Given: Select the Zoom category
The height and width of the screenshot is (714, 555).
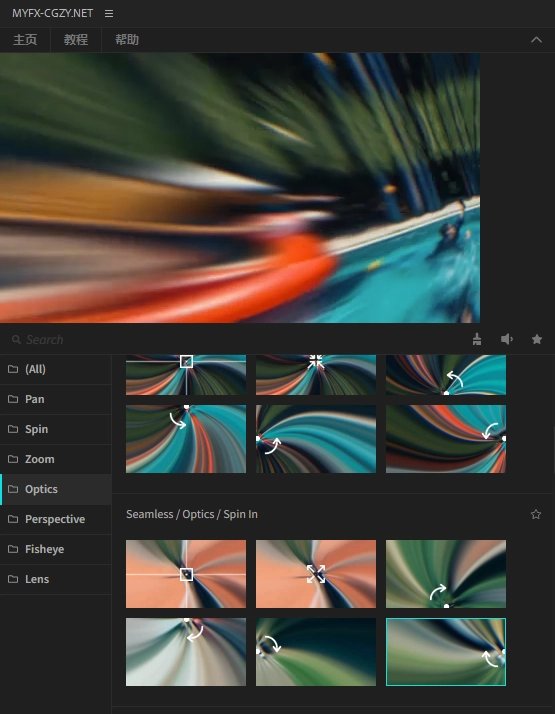Looking at the screenshot, I should (x=56, y=459).
